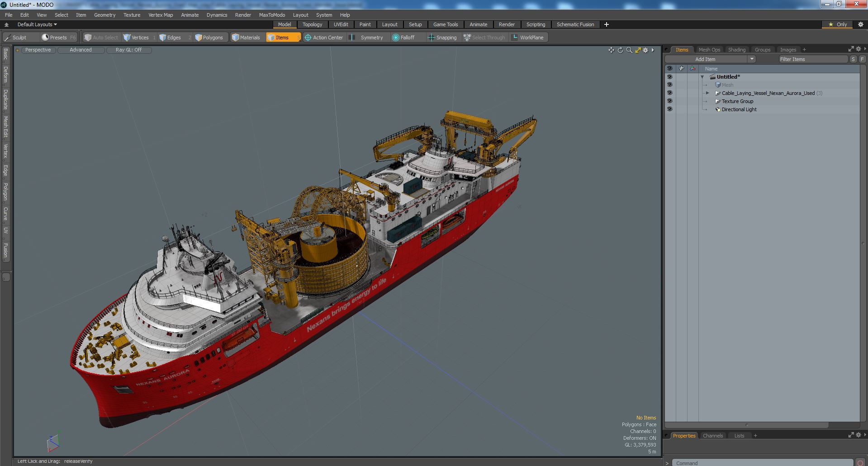868x466 pixels.
Task: Click the Add Item button
Action: point(705,59)
